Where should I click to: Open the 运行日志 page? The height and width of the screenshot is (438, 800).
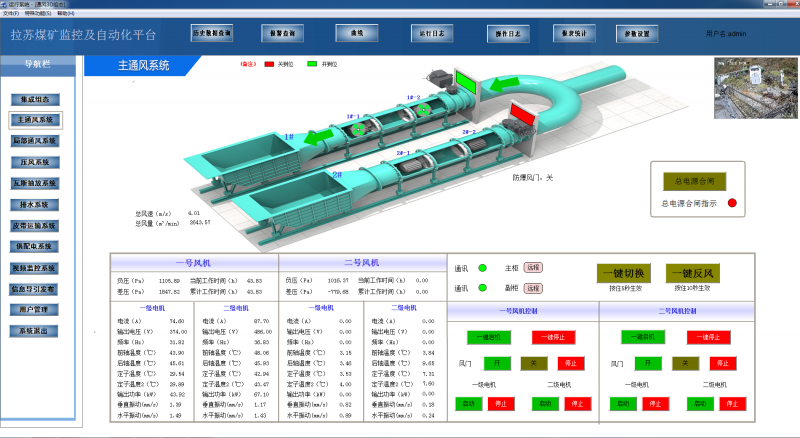tap(432, 33)
